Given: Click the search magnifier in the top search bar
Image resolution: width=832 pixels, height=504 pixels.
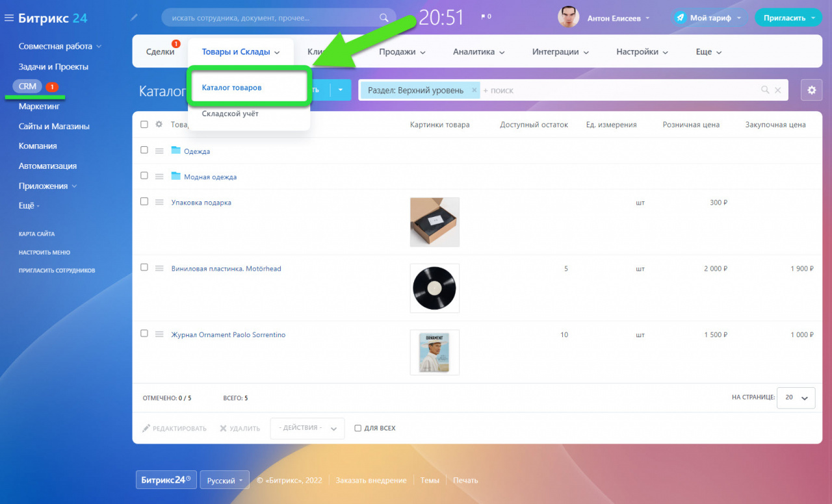Looking at the screenshot, I should click(384, 18).
